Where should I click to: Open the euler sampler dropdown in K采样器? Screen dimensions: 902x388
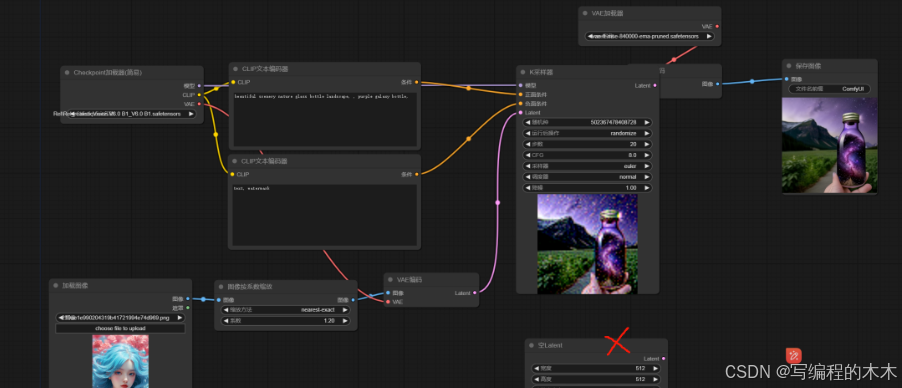pos(587,166)
